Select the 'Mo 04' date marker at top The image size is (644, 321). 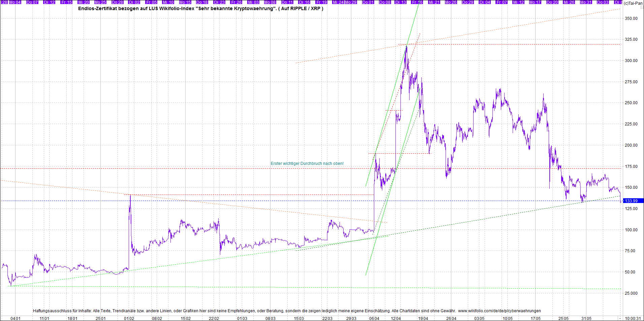15,2
